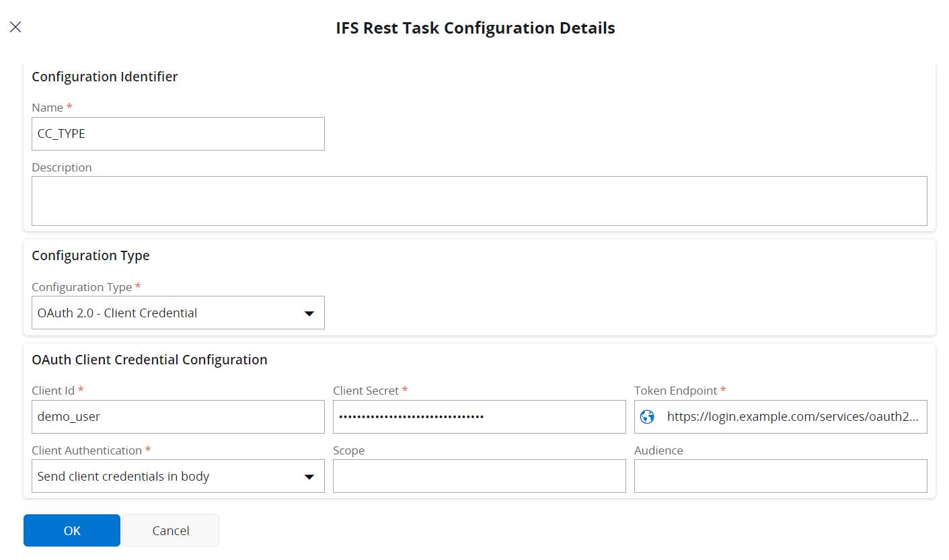Click the 'Configuration Identifier' section header
949x560 pixels.
[x=104, y=77]
